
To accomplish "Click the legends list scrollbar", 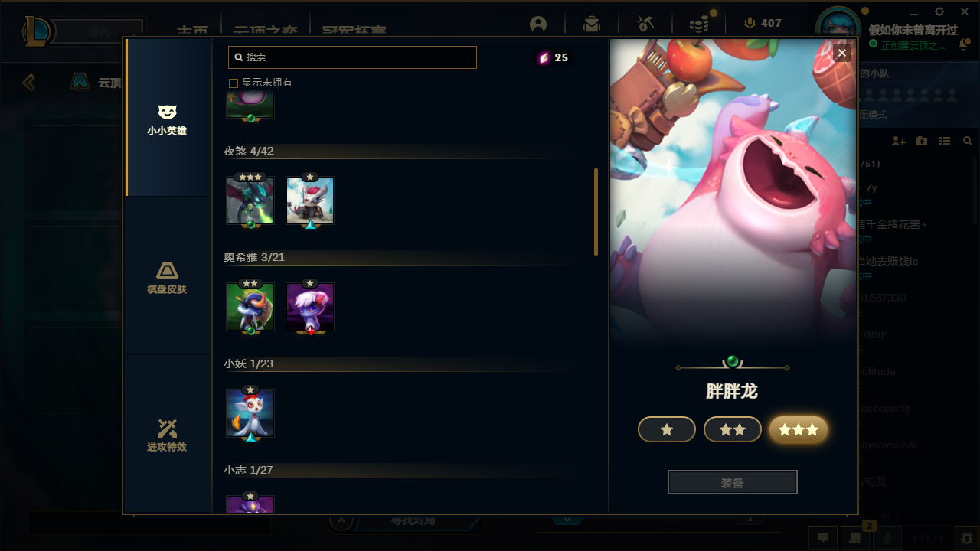I will [596, 212].
